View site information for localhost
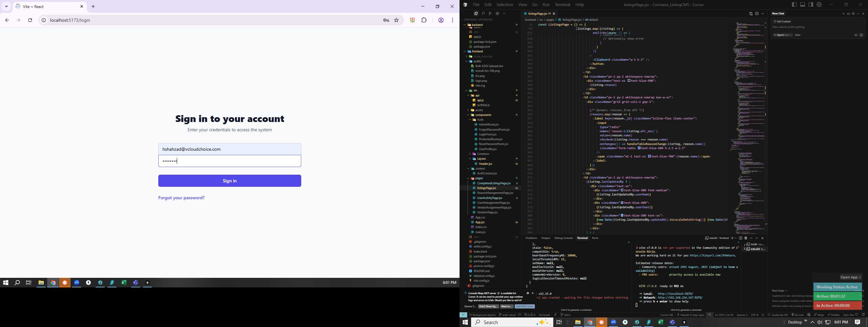Viewport: 868px width, 327px height. [43, 20]
